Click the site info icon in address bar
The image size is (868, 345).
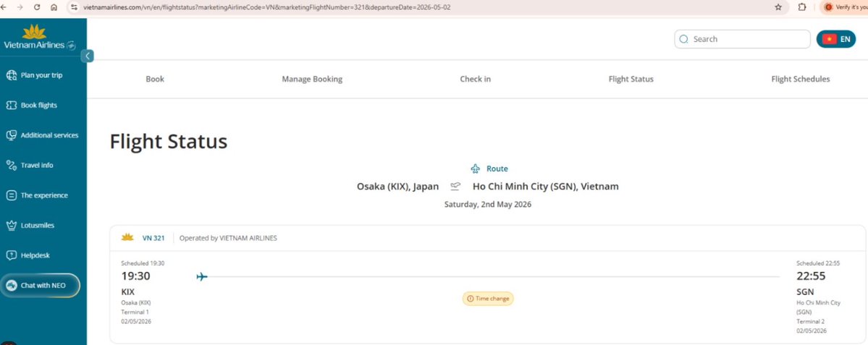(74, 7)
